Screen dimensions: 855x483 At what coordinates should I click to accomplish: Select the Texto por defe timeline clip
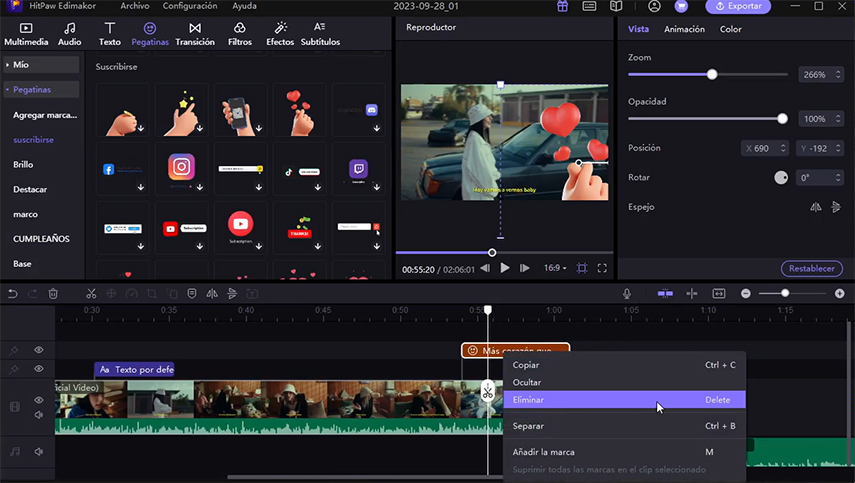[135, 370]
